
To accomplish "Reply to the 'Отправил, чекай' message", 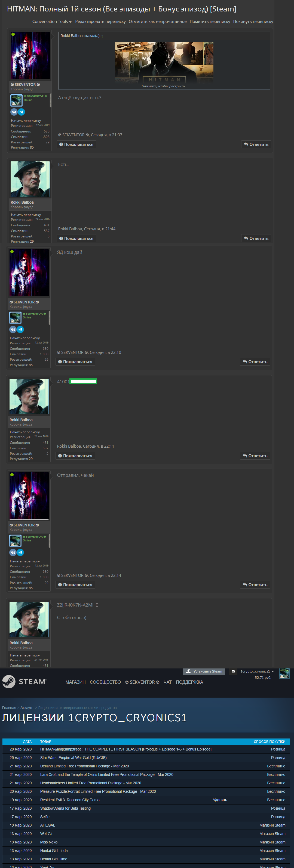I will [x=255, y=585].
